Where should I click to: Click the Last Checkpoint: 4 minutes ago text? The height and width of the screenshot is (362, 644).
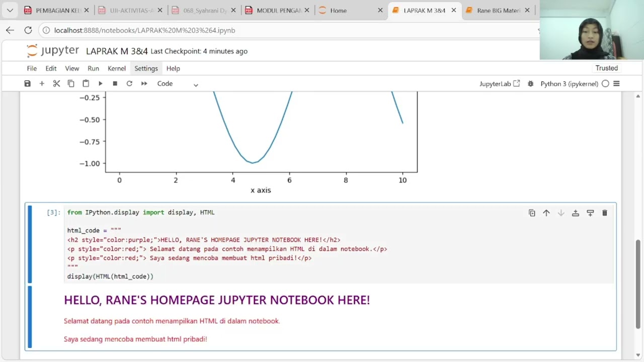point(199,51)
